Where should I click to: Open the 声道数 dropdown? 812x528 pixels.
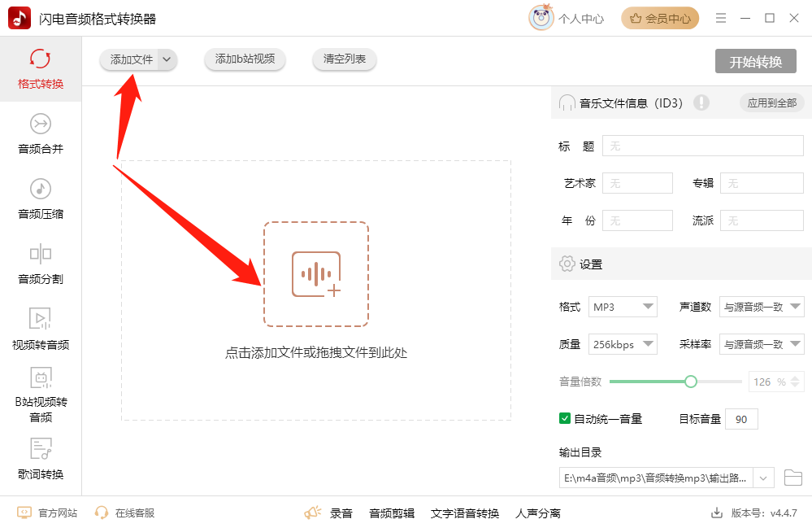pyautogui.click(x=762, y=307)
